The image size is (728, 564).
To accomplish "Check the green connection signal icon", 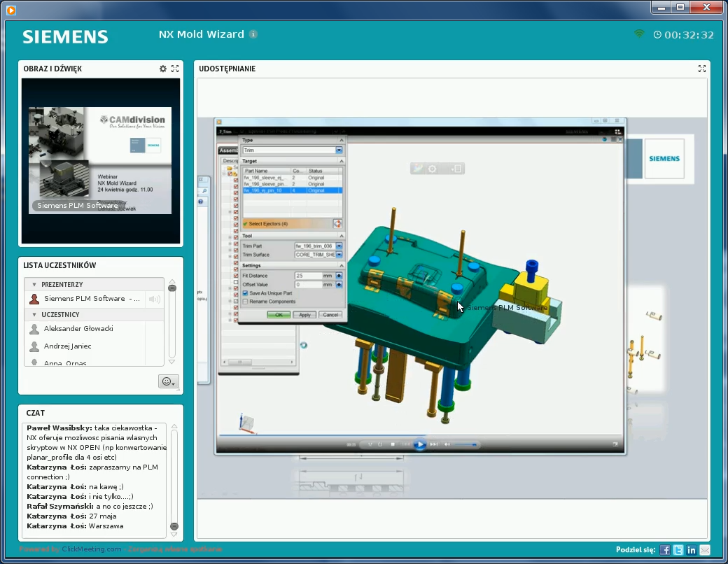I will click(x=639, y=34).
